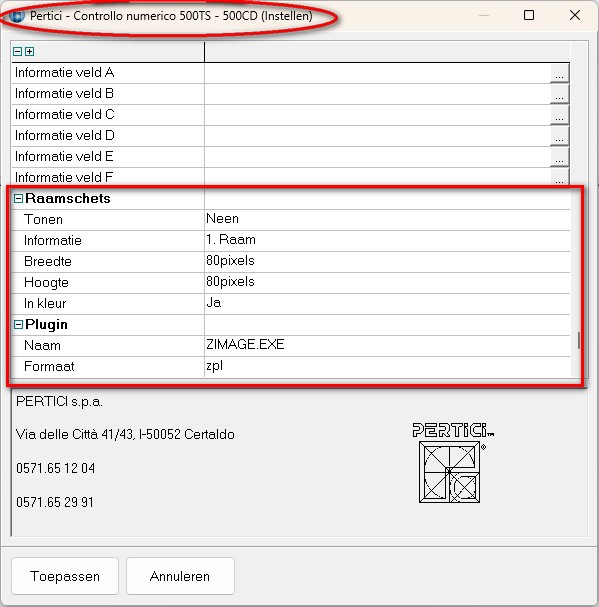Click the Toepassen button

[65, 576]
